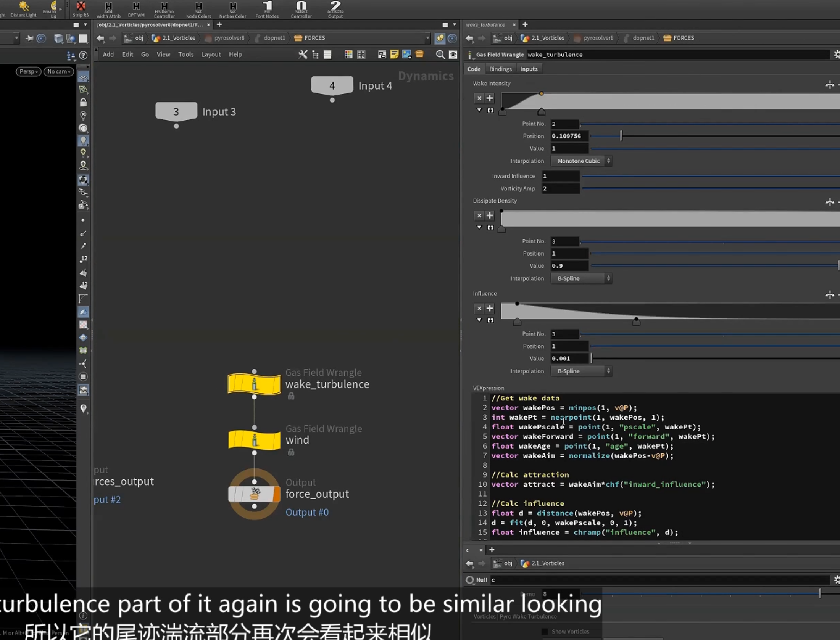Click the Strip RS shelf tool icon

point(81,9)
